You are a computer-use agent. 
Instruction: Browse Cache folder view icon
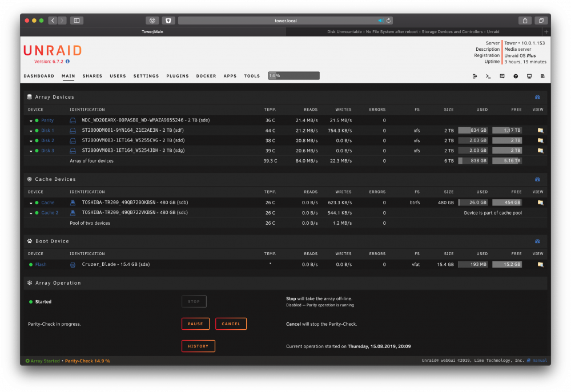click(x=540, y=203)
